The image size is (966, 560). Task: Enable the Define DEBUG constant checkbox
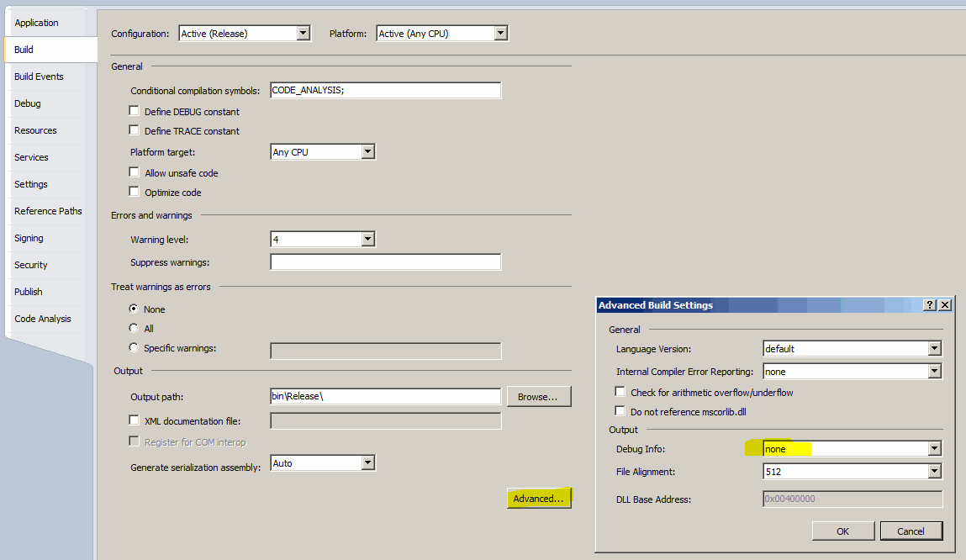[134, 111]
